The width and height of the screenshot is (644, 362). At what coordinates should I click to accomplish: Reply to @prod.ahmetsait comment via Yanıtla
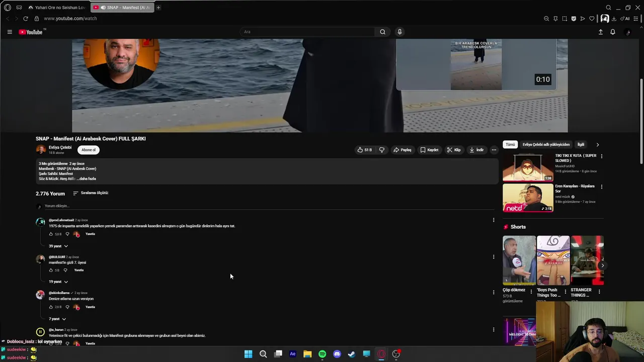tap(90, 234)
